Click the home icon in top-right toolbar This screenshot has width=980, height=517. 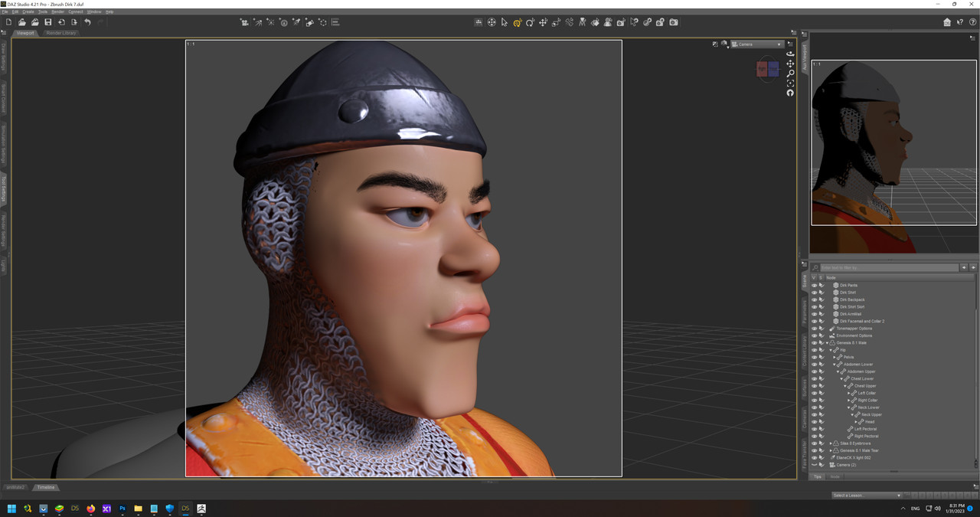pos(947,22)
